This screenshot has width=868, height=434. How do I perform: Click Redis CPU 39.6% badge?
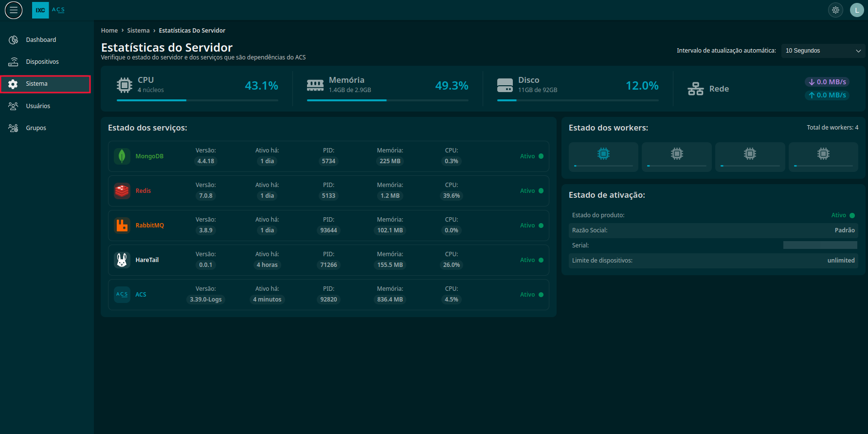(x=452, y=196)
